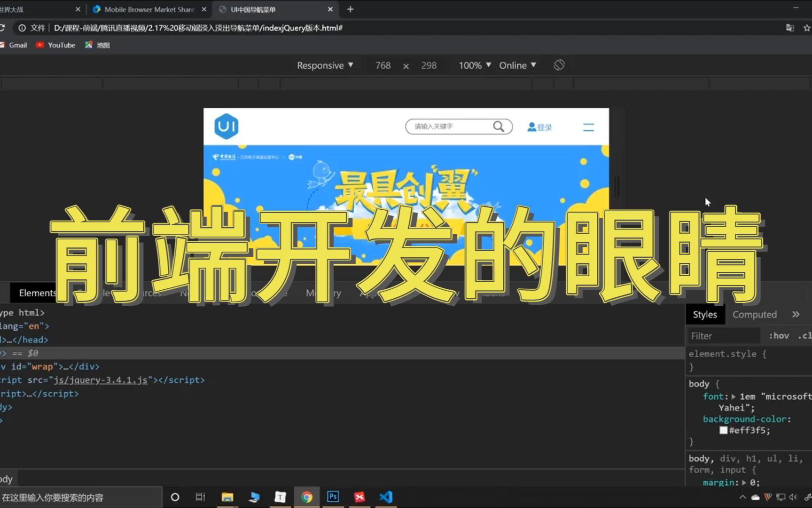The image size is (812, 508).
Task: Open the red XMind taskbar app
Action: click(x=359, y=497)
